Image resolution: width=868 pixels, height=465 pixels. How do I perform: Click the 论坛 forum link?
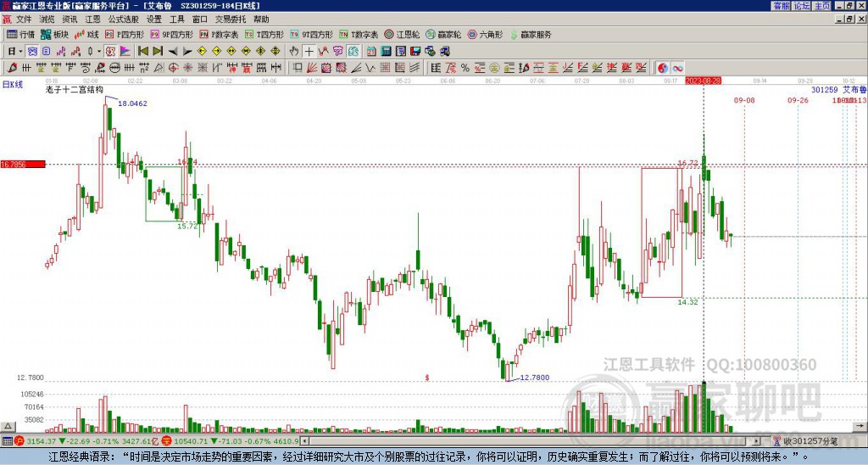802,6
